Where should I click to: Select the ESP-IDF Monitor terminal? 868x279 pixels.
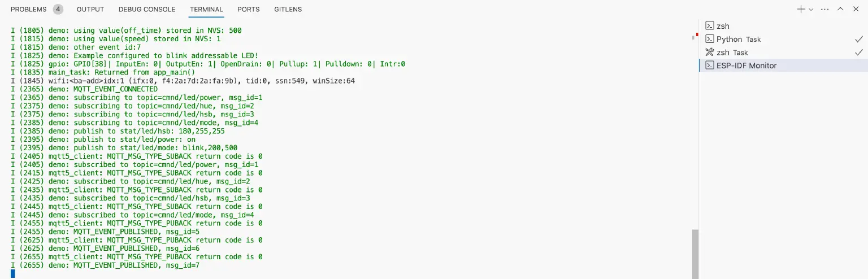point(746,66)
